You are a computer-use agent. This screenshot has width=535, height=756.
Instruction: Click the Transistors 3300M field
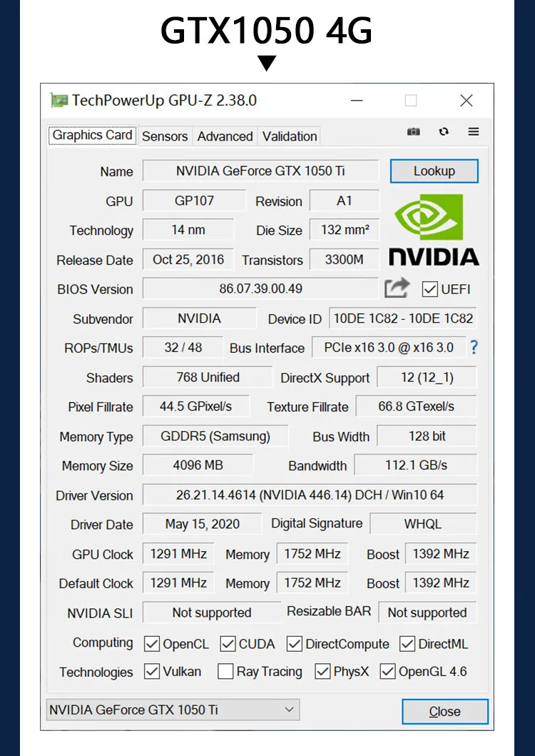[345, 259]
